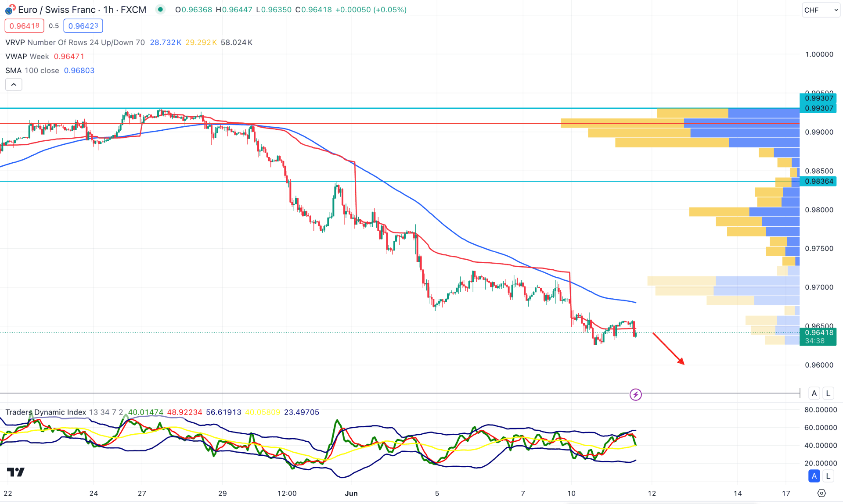The image size is (843, 504).
Task: Select the VRVP indicator legend
Action: pyautogui.click(x=75, y=43)
